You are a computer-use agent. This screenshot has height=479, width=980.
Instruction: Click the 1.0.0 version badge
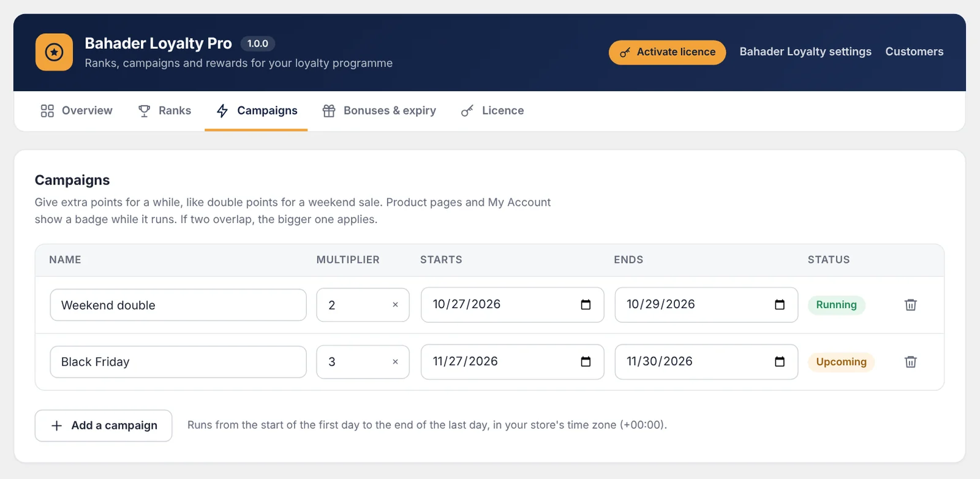tap(258, 43)
